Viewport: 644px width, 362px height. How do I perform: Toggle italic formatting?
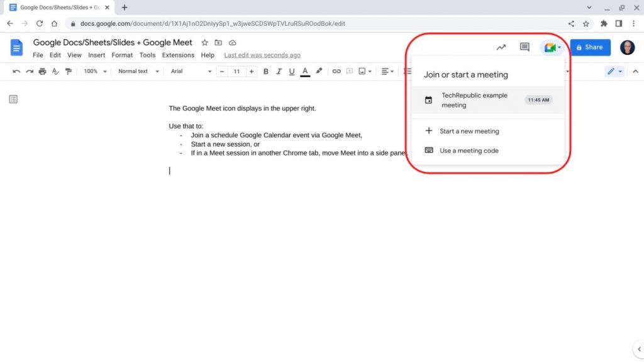tap(279, 72)
